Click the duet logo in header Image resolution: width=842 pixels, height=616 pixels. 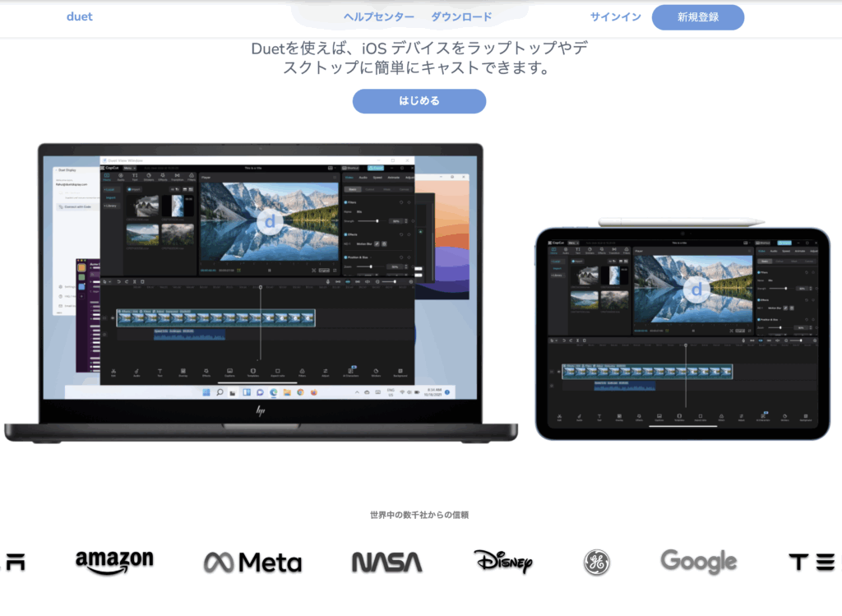point(80,17)
